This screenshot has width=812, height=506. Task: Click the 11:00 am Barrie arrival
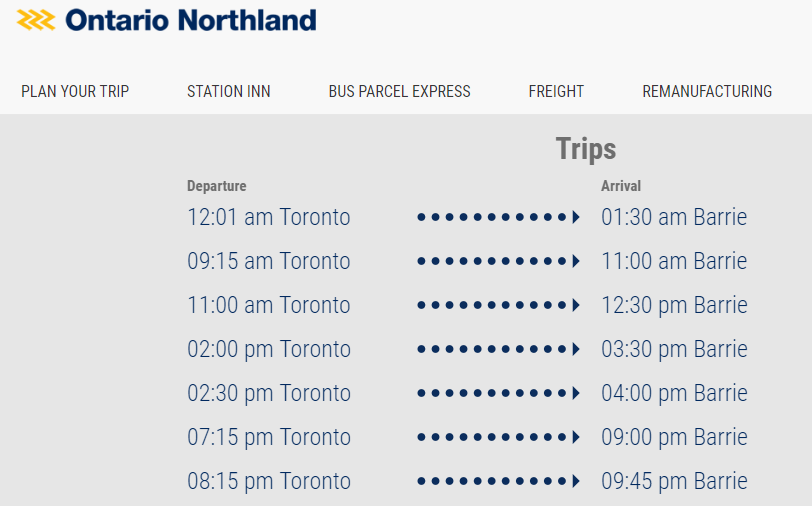click(674, 261)
